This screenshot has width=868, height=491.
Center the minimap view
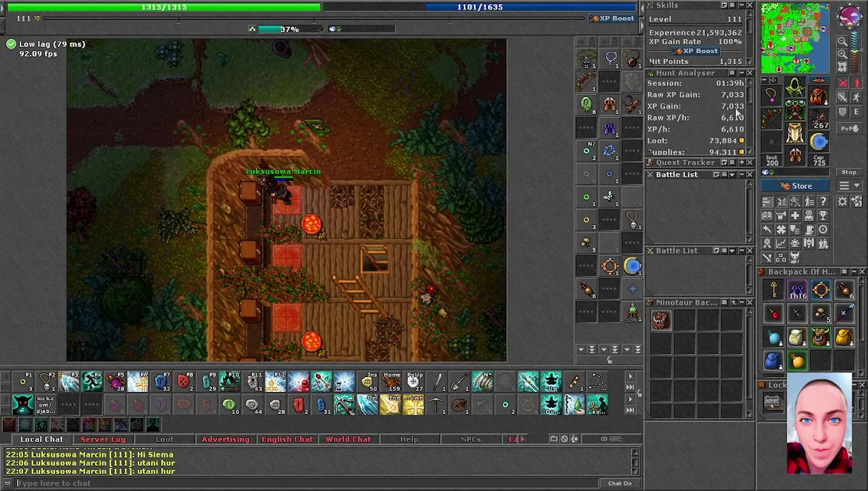pyautogui.click(x=842, y=67)
